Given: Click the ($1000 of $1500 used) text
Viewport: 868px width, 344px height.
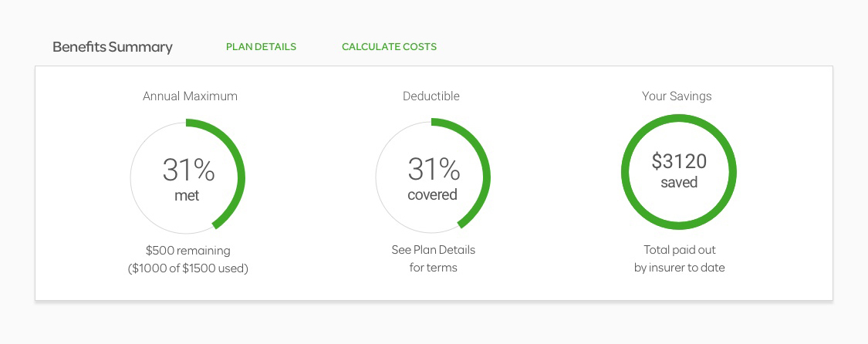Looking at the screenshot, I should click(x=188, y=268).
